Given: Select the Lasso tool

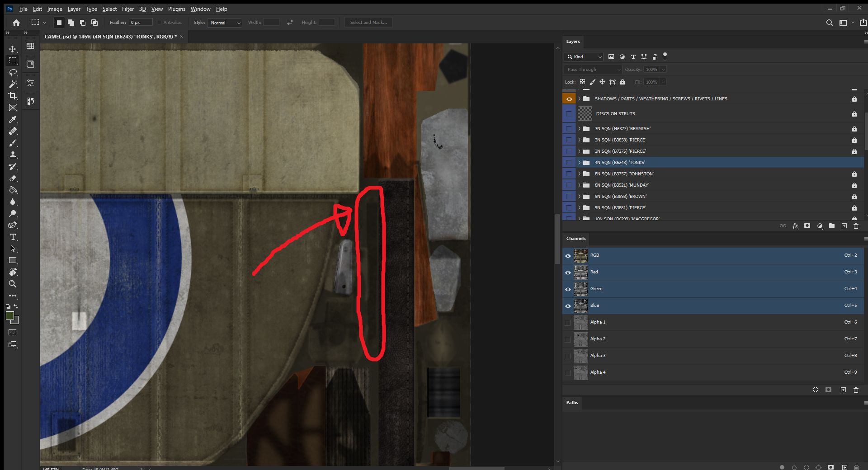Looking at the screenshot, I should click(13, 72).
